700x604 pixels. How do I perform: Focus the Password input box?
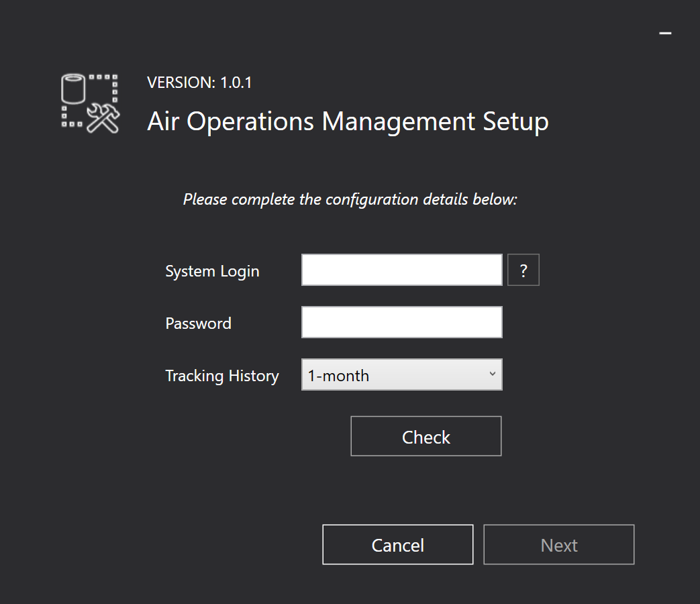(x=401, y=322)
